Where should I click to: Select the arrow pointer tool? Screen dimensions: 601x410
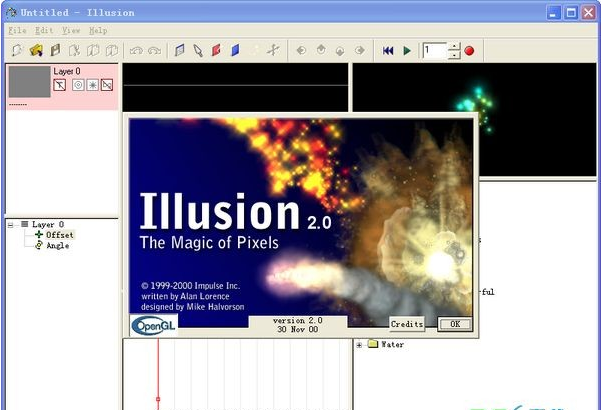[x=198, y=50]
